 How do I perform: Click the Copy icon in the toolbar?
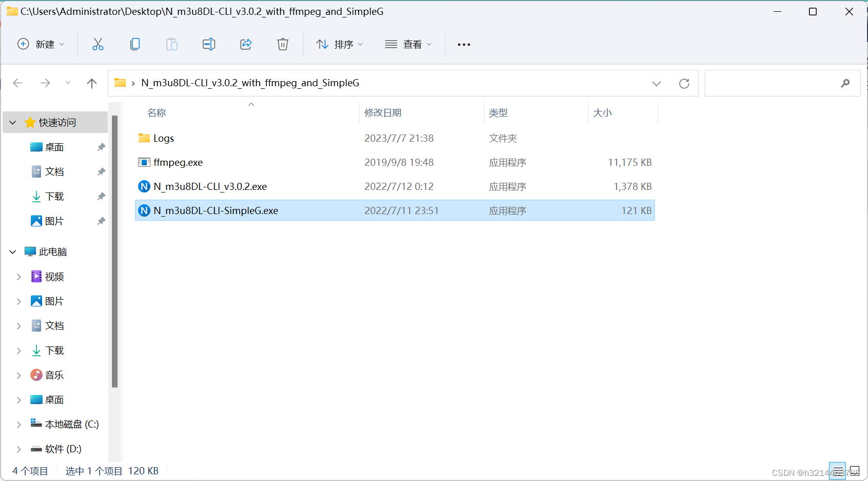[x=135, y=44]
